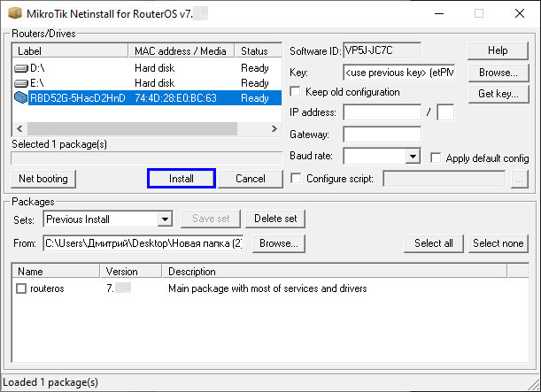This screenshot has height=392, width=541.
Task: Sort drive list by Status column
Action: (258, 51)
